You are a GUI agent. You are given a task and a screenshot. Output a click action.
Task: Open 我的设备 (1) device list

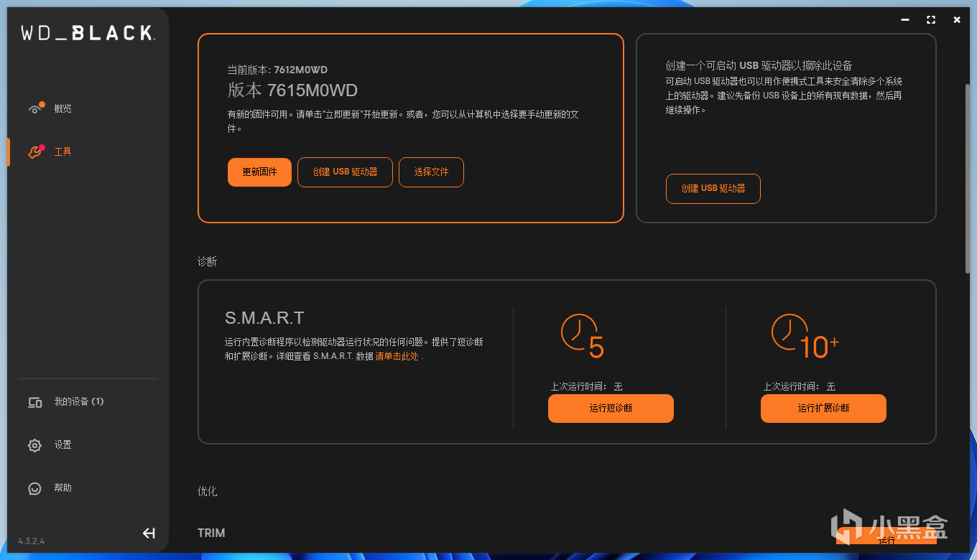pos(79,402)
